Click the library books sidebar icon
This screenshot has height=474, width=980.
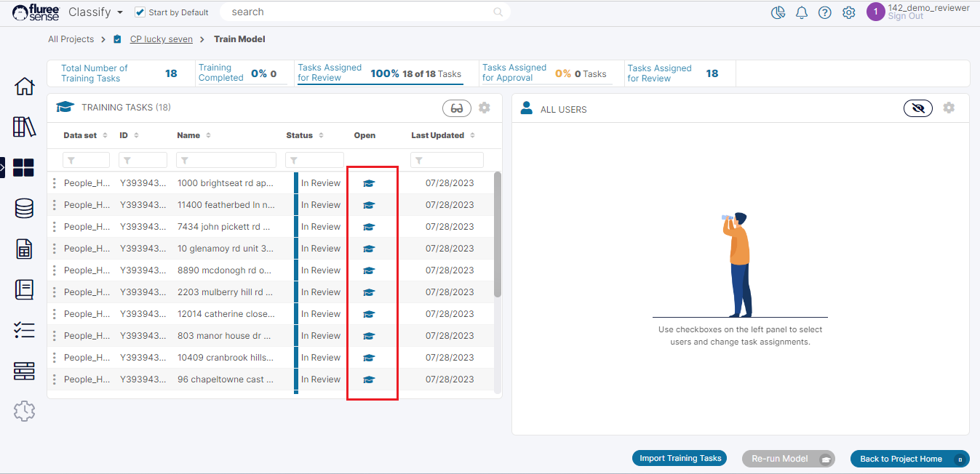[x=24, y=126]
